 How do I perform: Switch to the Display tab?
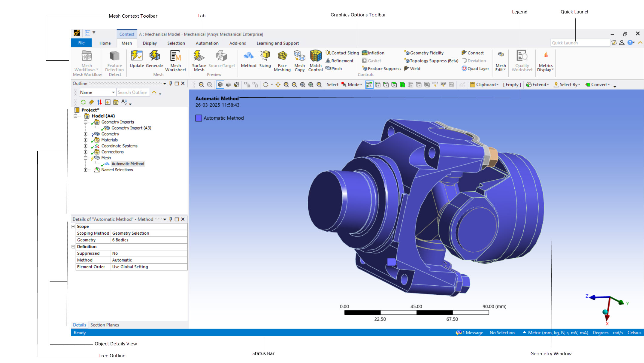(149, 43)
